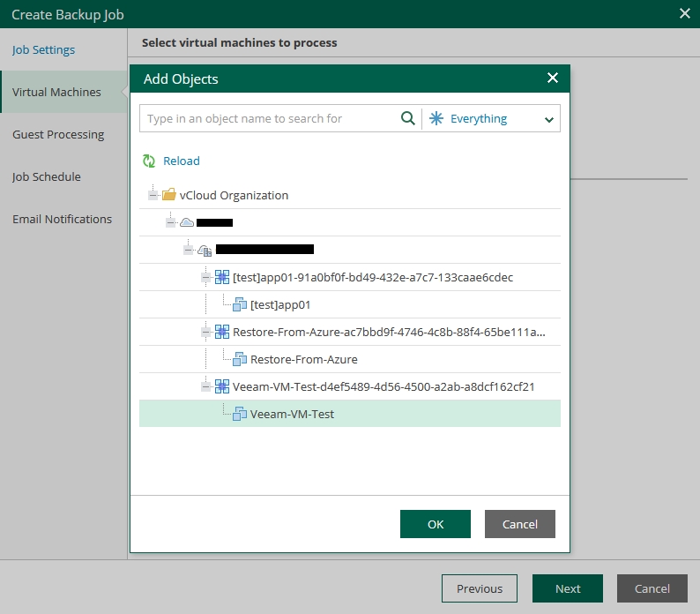Collapse the Veeam-VM-Test vApp node
This screenshot has height=614, width=700.
tap(205, 386)
